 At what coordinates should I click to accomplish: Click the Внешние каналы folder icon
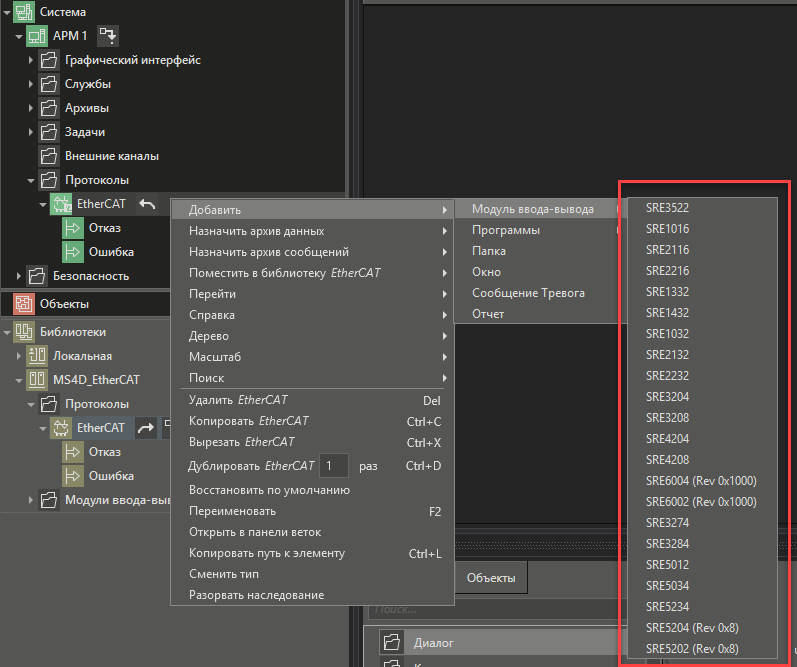click(49, 156)
